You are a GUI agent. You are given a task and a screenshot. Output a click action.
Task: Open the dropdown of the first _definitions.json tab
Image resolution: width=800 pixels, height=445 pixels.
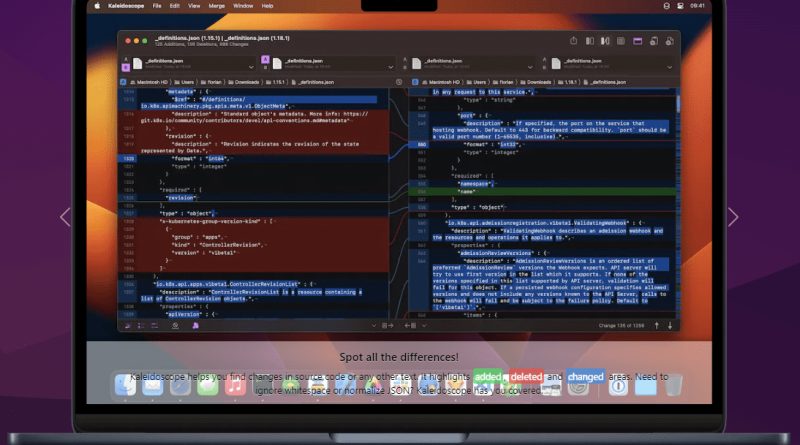pyautogui.click(x=251, y=67)
